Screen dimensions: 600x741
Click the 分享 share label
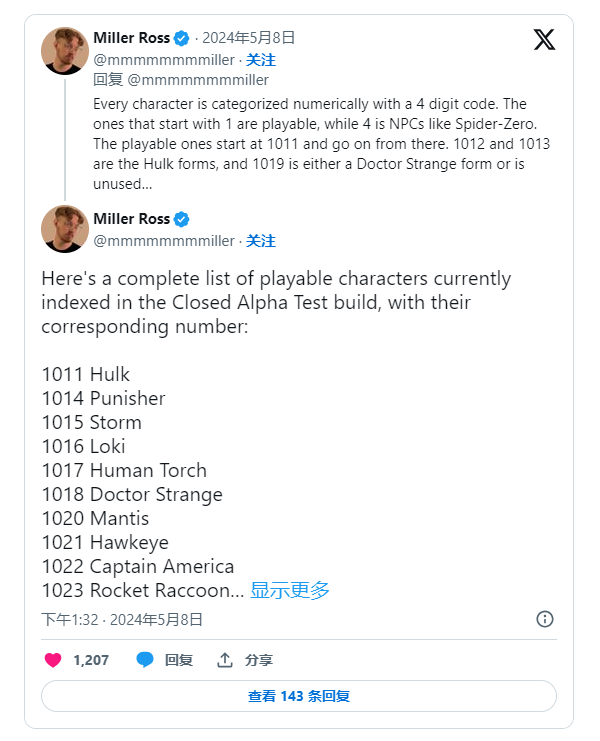259,660
